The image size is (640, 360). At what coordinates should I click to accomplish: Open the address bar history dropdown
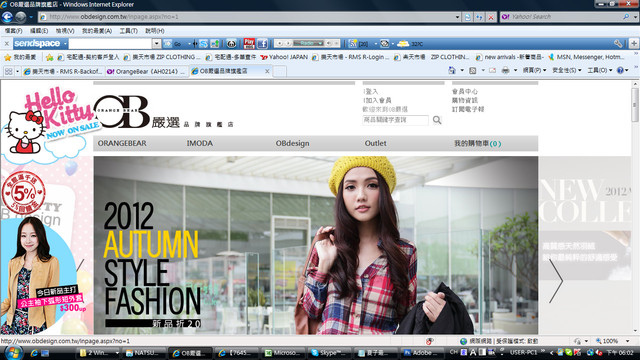(x=457, y=17)
